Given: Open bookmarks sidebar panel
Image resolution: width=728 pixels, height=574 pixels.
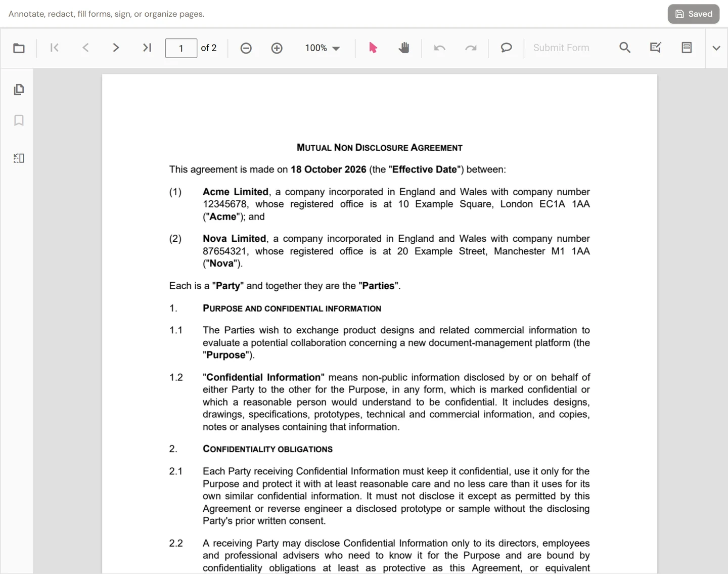Looking at the screenshot, I should [19, 120].
